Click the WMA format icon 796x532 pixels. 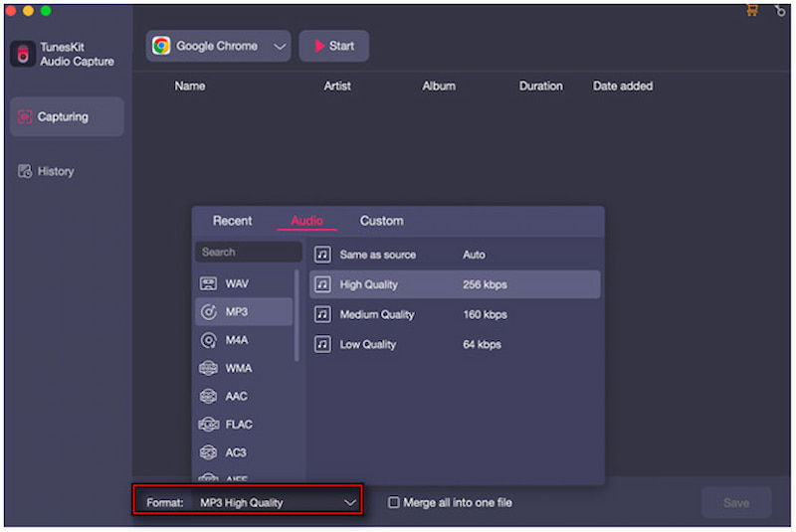click(x=208, y=368)
